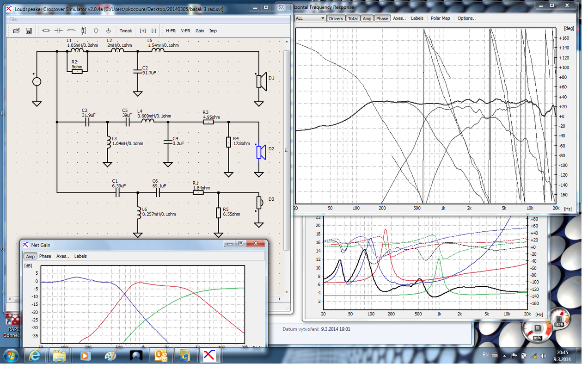The height and width of the screenshot is (370, 588).
Task: Toggle Drivers curves in the frequency response window
Action: coord(336,18)
